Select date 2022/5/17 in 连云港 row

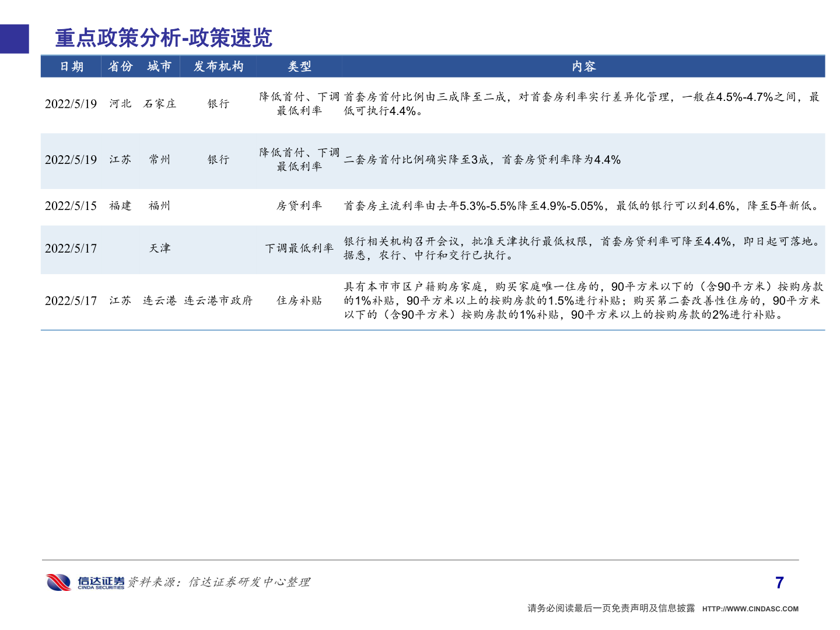pyautogui.click(x=71, y=301)
